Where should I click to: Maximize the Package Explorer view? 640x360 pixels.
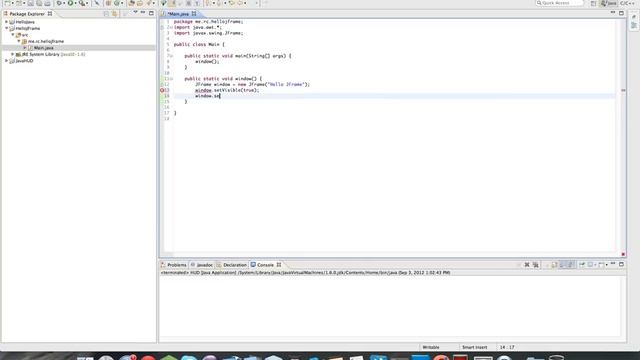(x=151, y=13)
